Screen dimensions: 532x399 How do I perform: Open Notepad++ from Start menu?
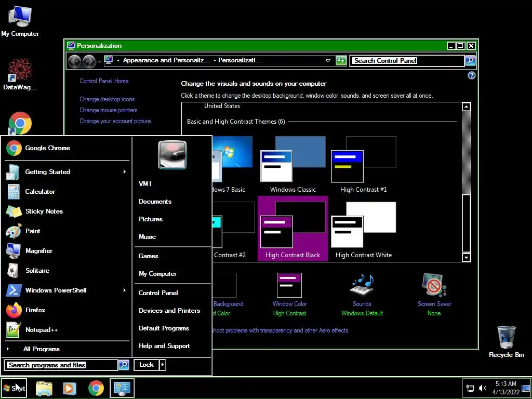coord(67,329)
